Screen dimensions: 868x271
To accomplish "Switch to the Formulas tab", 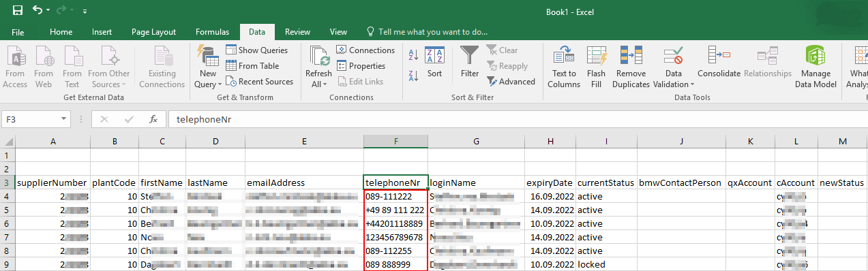I will pos(213,32).
